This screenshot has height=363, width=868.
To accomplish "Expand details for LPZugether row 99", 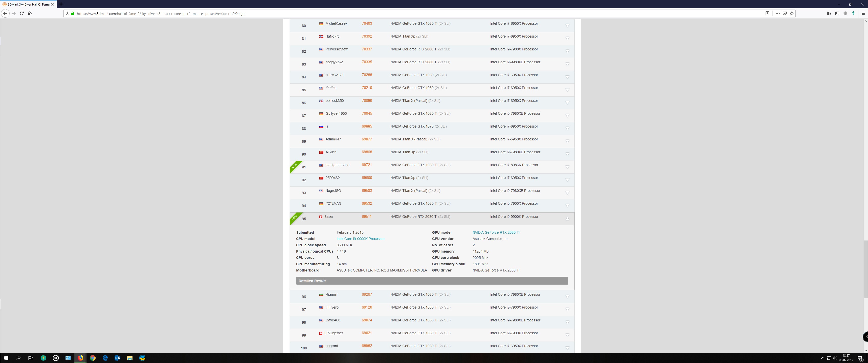I will [x=567, y=335].
